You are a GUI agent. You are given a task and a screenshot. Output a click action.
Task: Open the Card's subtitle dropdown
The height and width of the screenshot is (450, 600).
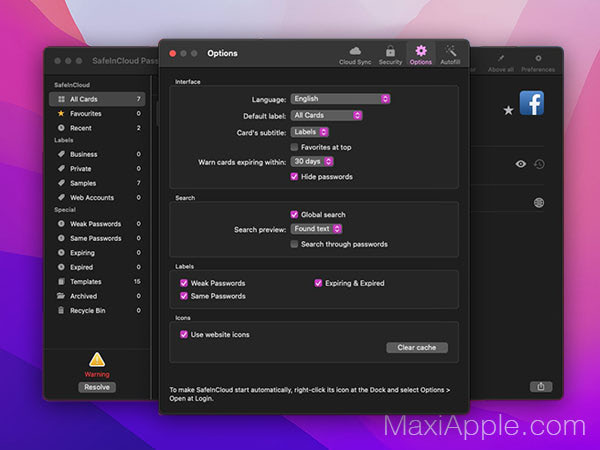pos(310,132)
